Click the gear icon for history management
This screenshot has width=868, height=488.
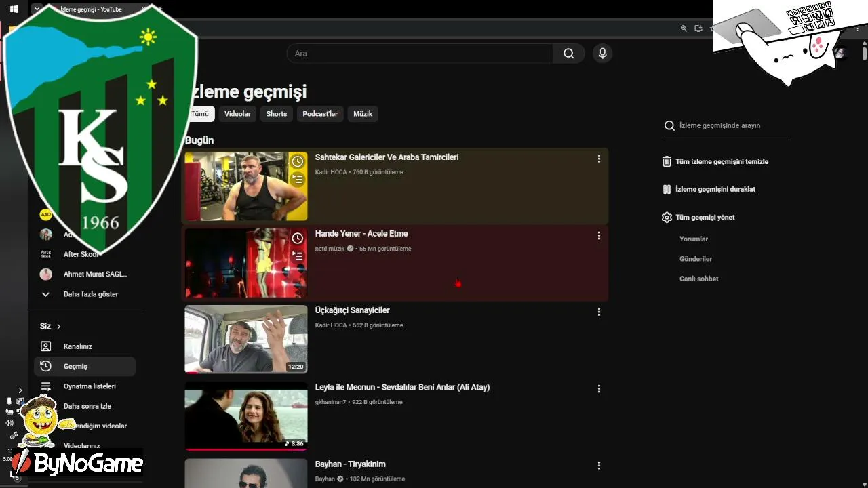[667, 217]
